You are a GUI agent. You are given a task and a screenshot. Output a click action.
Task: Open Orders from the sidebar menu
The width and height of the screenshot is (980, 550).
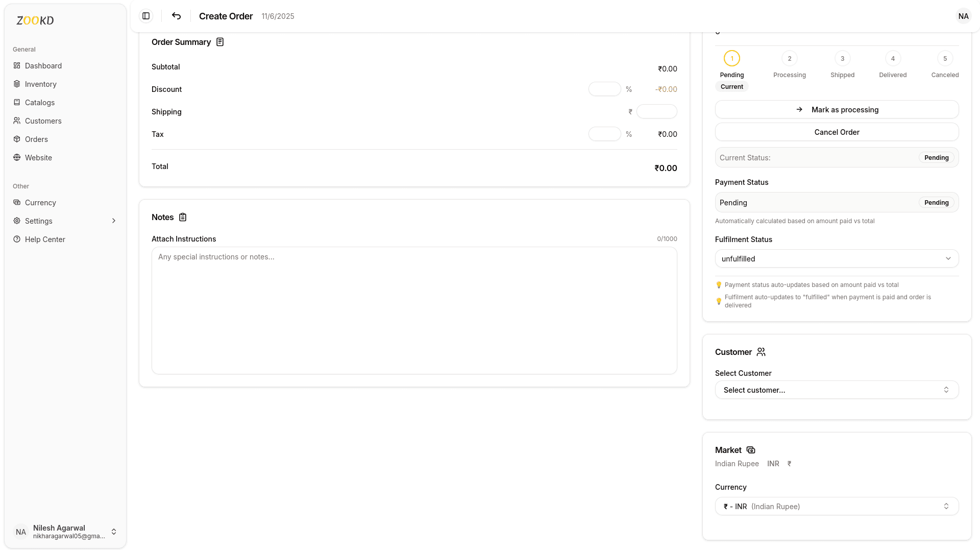click(x=36, y=139)
